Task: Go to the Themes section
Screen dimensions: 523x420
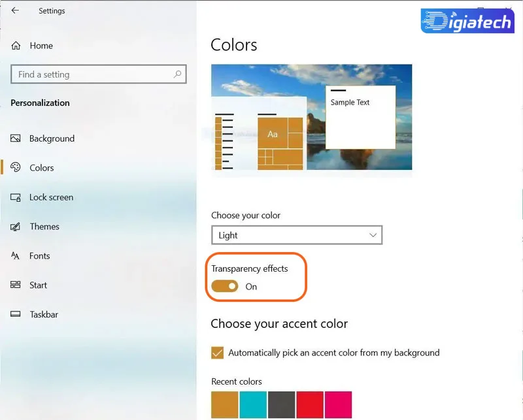Action: coord(44,227)
